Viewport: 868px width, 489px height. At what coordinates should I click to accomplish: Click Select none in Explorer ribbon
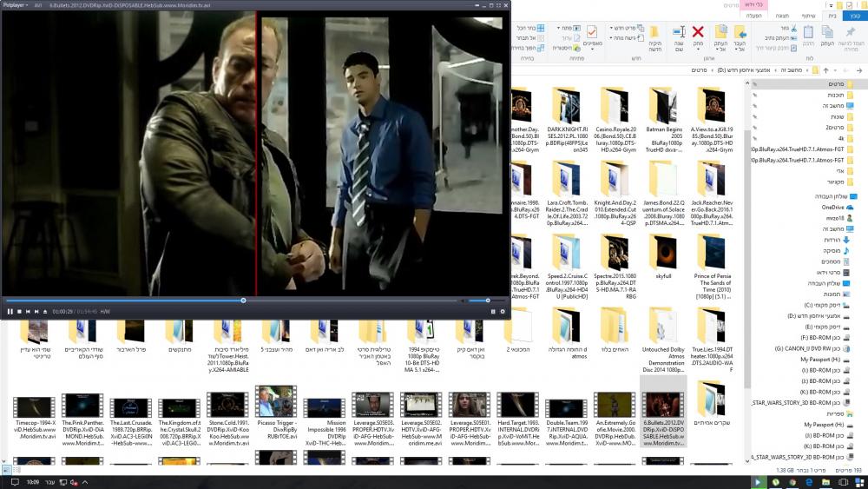tap(530, 38)
